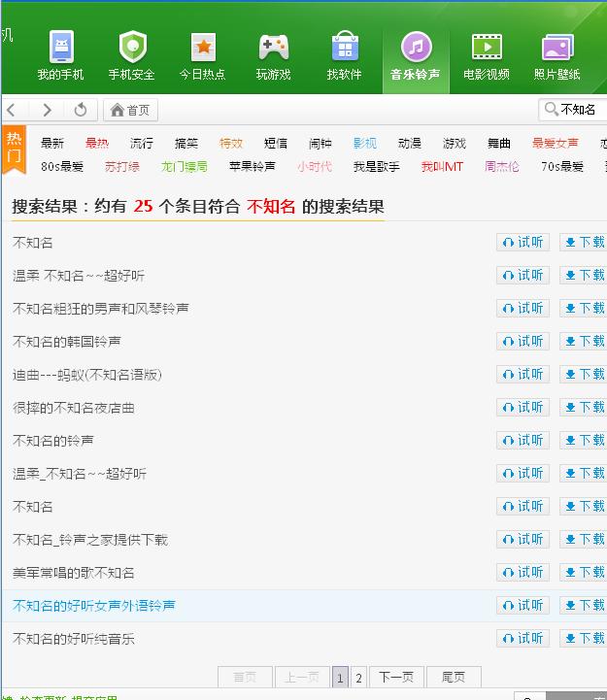Open 不知名的好听女声外语铃声 result
This screenshot has width=607, height=700.
(x=94, y=606)
